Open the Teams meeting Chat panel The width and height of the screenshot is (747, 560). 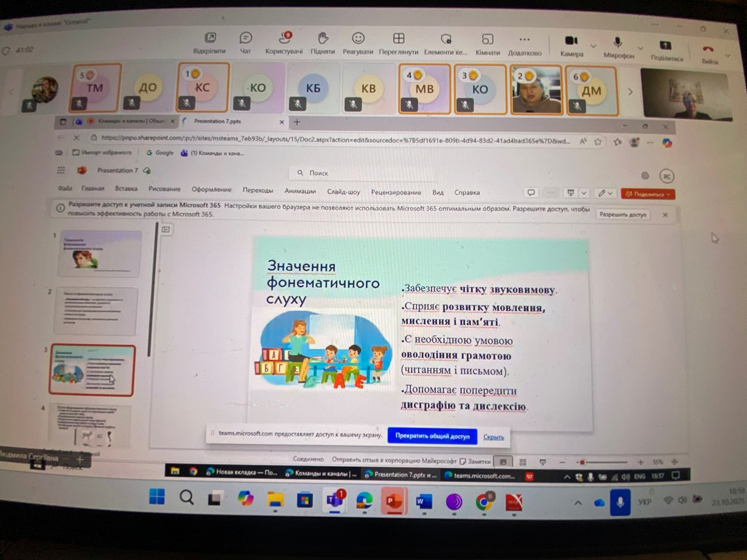pyautogui.click(x=246, y=43)
